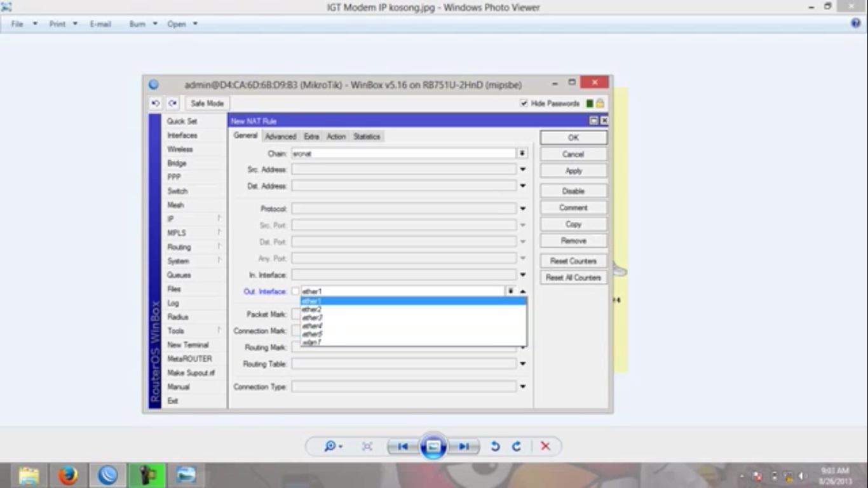Open the Photo Viewer zoom magnifier control
Screen dimensions: 868x488
(333, 447)
